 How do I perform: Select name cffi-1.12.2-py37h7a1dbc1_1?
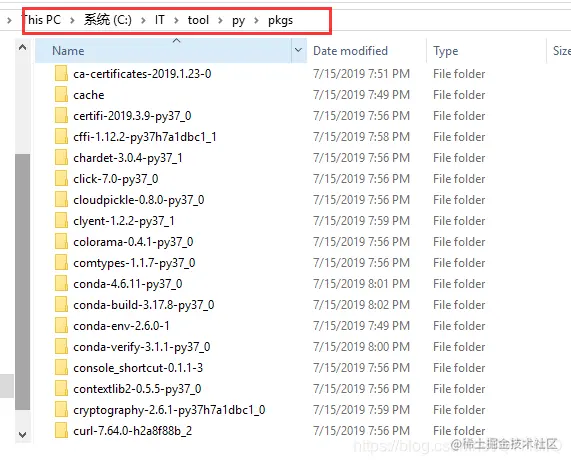[x=145, y=137]
